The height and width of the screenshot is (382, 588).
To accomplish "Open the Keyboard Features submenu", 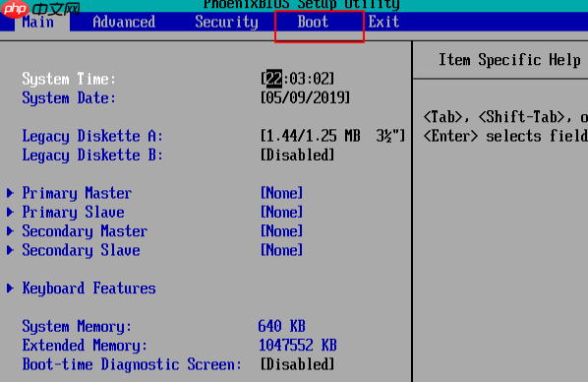I will [88, 288].
